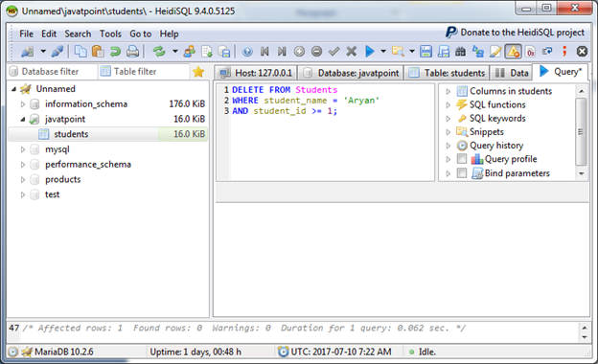Open the Help menu
The image size is (598, 364).
(169, 34)
